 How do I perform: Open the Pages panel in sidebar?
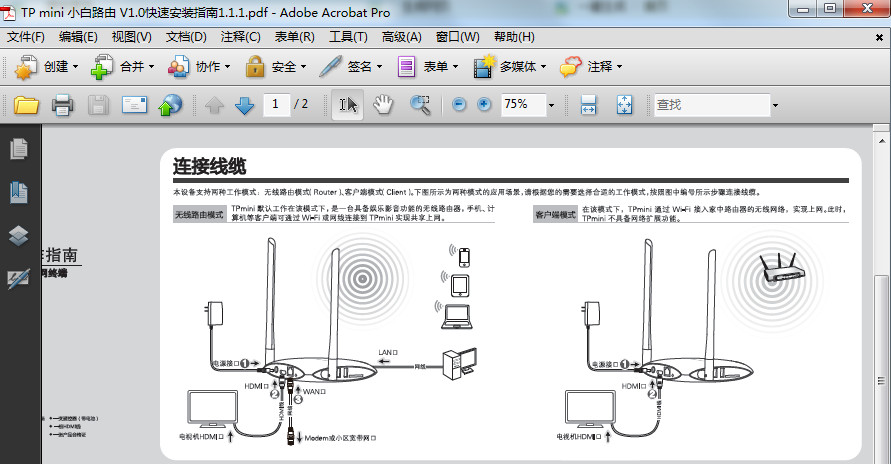18,149
